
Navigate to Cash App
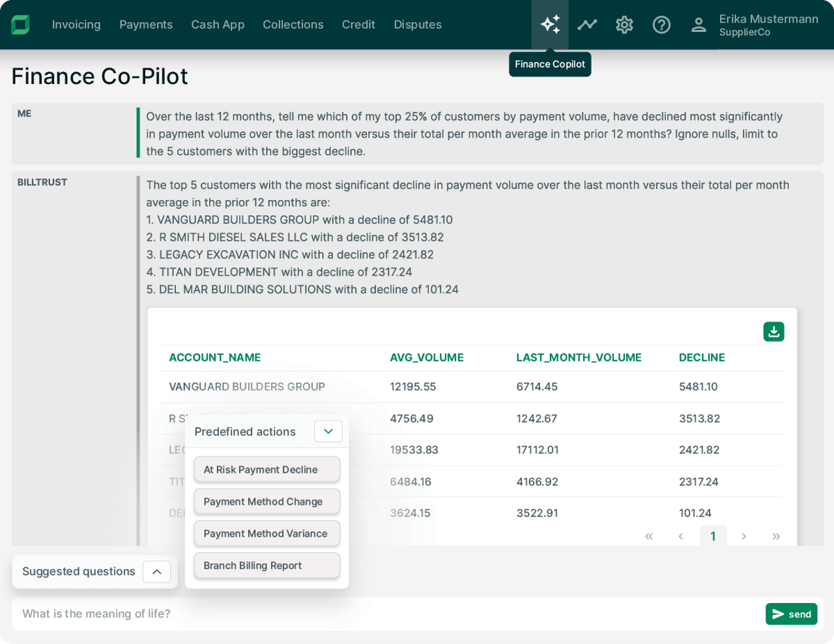(218, 24)
